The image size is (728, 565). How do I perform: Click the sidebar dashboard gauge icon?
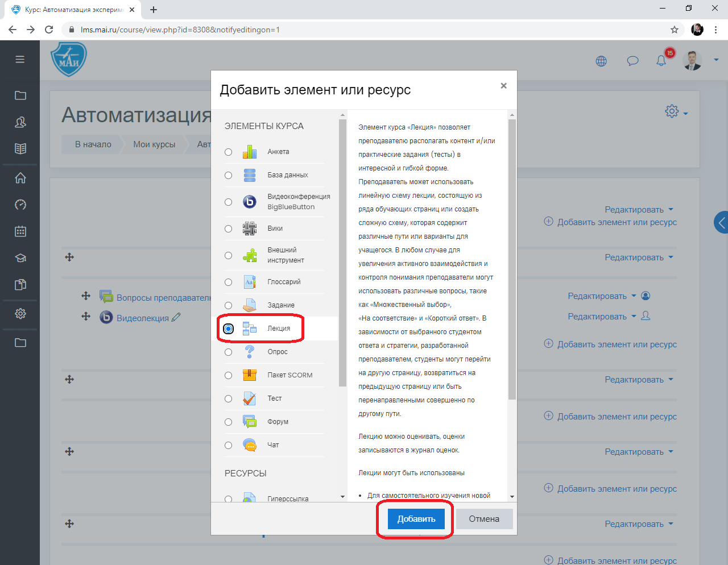coord(20,205)
